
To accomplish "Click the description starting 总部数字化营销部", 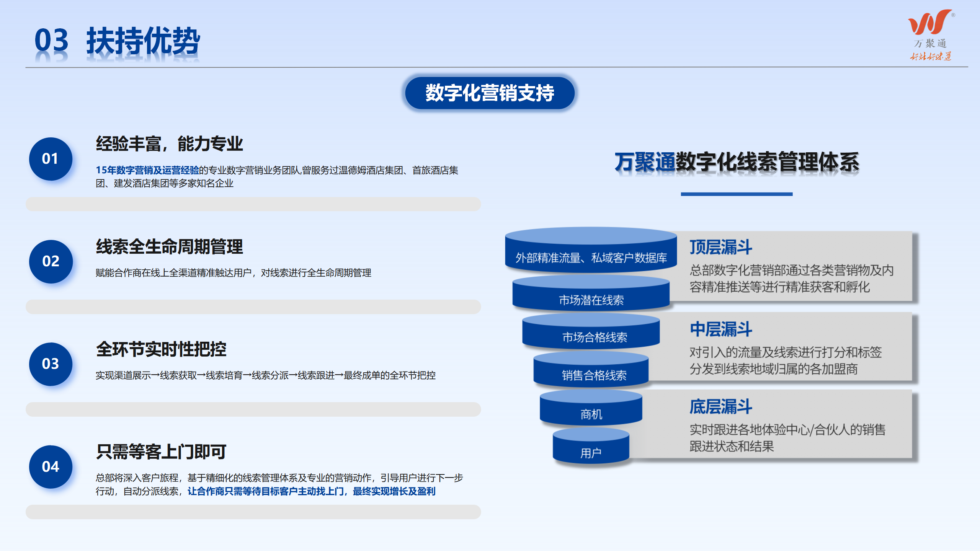I will click(x=791, y=279).
